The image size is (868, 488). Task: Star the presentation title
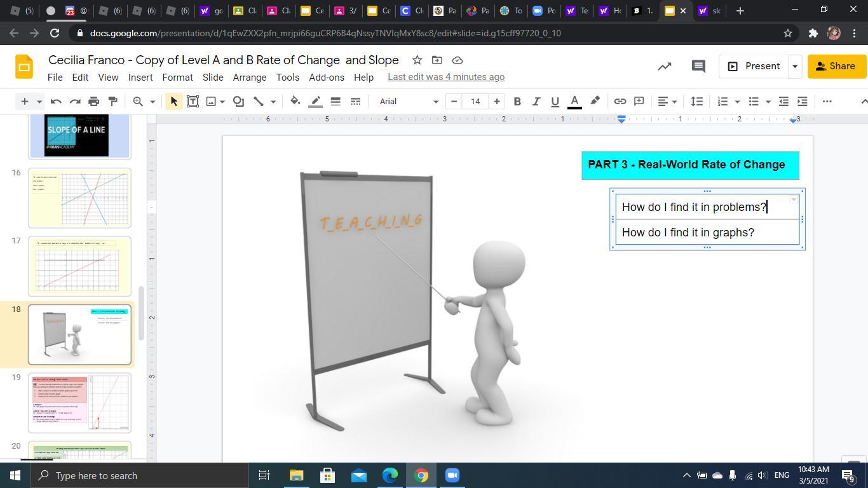(417, 60)
